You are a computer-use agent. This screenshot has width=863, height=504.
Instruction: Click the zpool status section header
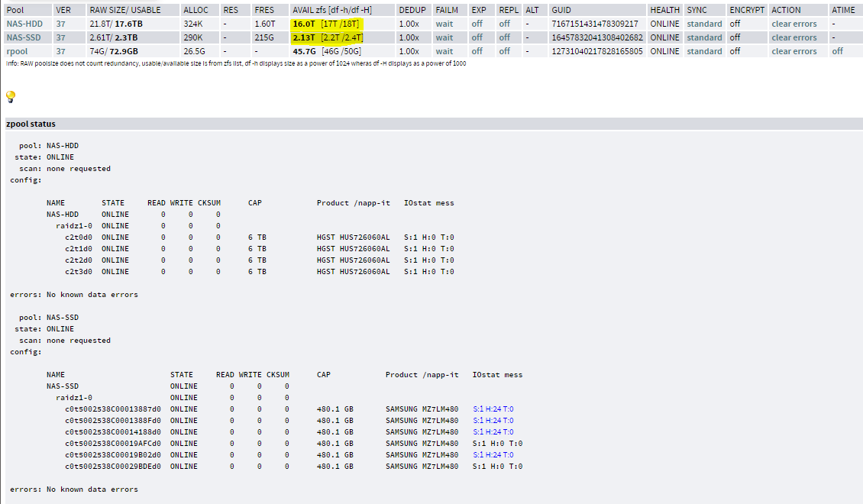point(31,124)
